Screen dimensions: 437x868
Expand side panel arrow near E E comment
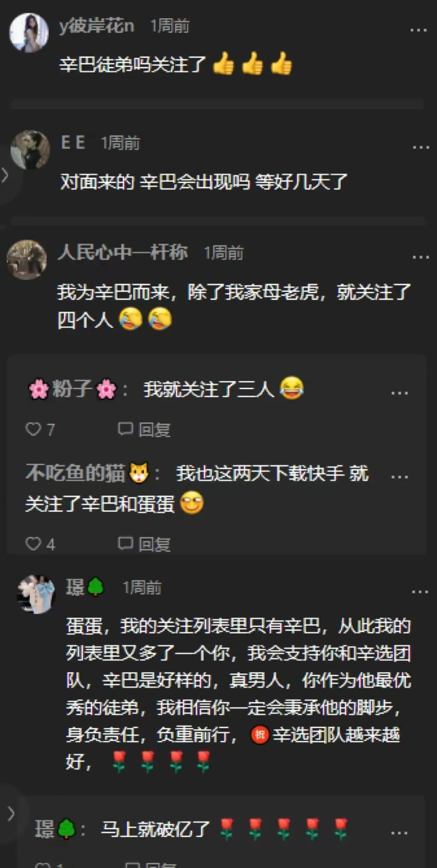pos(6,175)
